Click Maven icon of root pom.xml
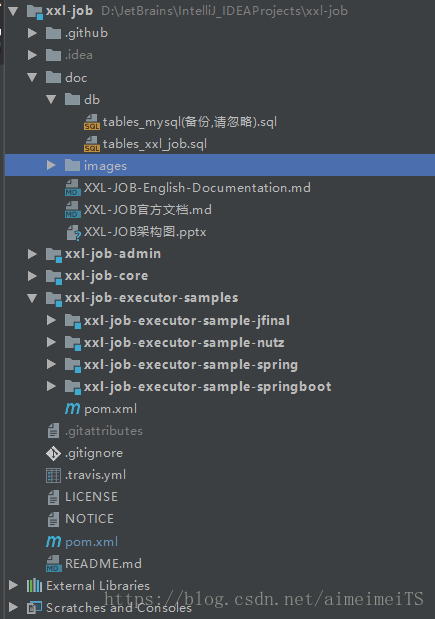This screenshot has width=435, height=619. (x=53, y=541)
